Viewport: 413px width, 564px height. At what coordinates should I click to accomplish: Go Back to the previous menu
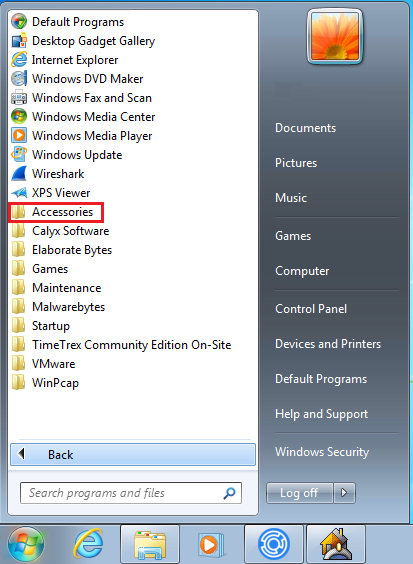(133, 455)
